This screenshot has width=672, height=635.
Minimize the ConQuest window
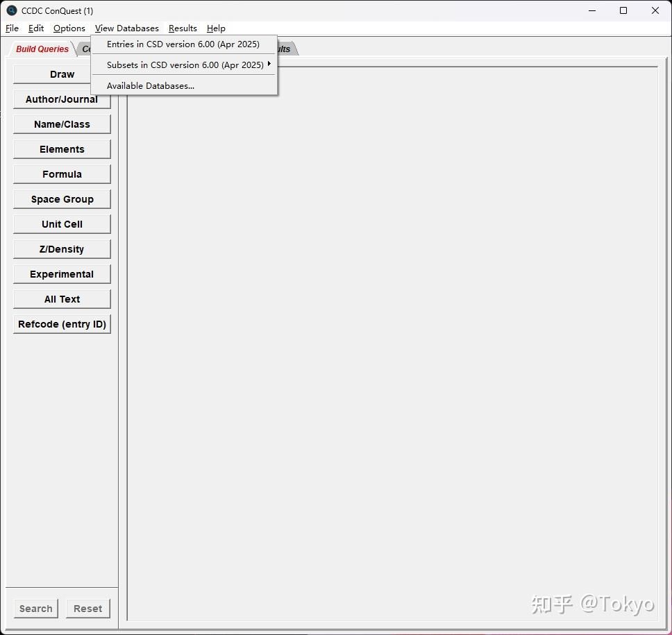592,10
